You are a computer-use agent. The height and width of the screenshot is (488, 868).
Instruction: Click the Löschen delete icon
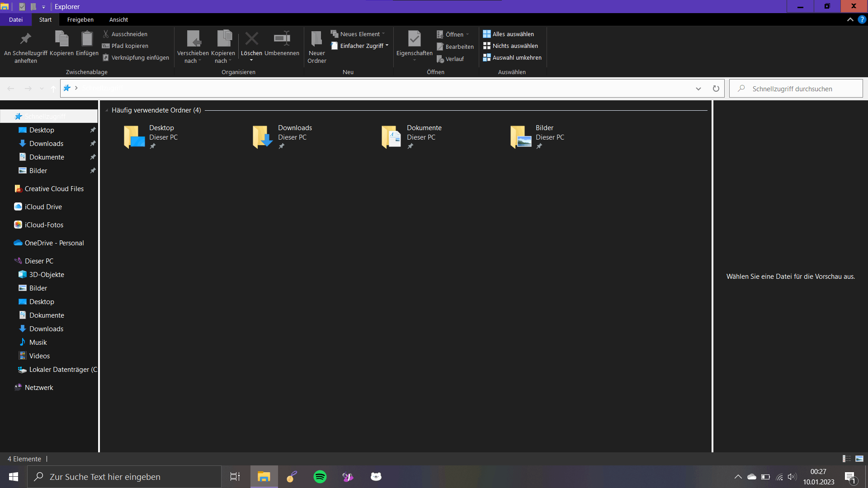(x=251, y=38)
